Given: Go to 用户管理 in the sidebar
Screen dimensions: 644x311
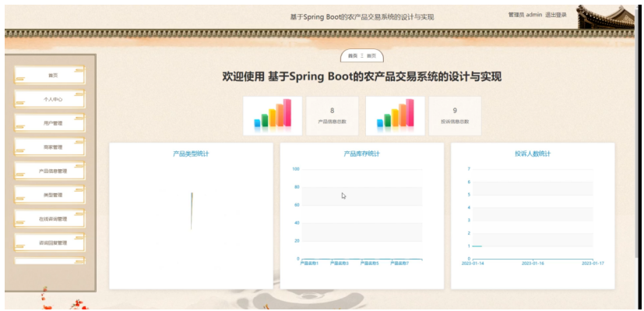Looking at the screenshot, I should coord(50,123).
